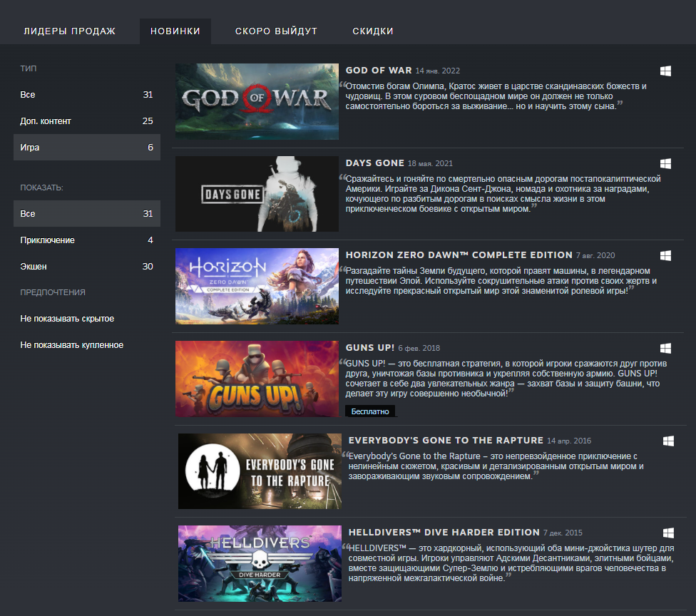Click the Бесплатно label on GUNS UP!
696x616 pixels.
coord(370,411)
